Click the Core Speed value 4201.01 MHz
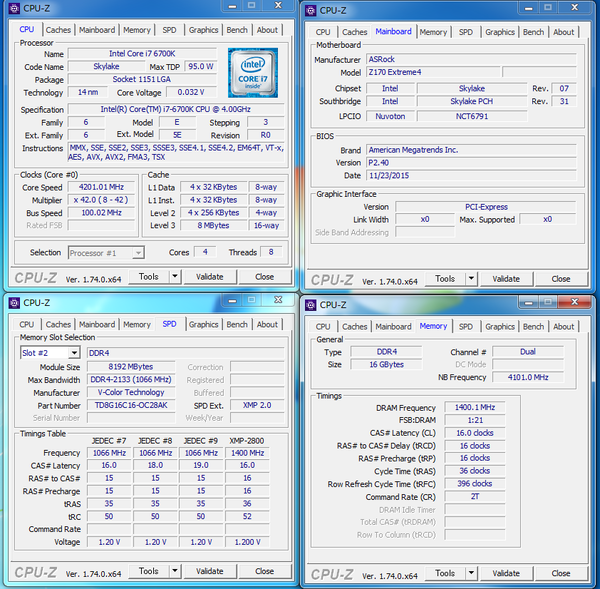Image resolution: width=600 pixels, height=589 pixels. click(101, 187)
